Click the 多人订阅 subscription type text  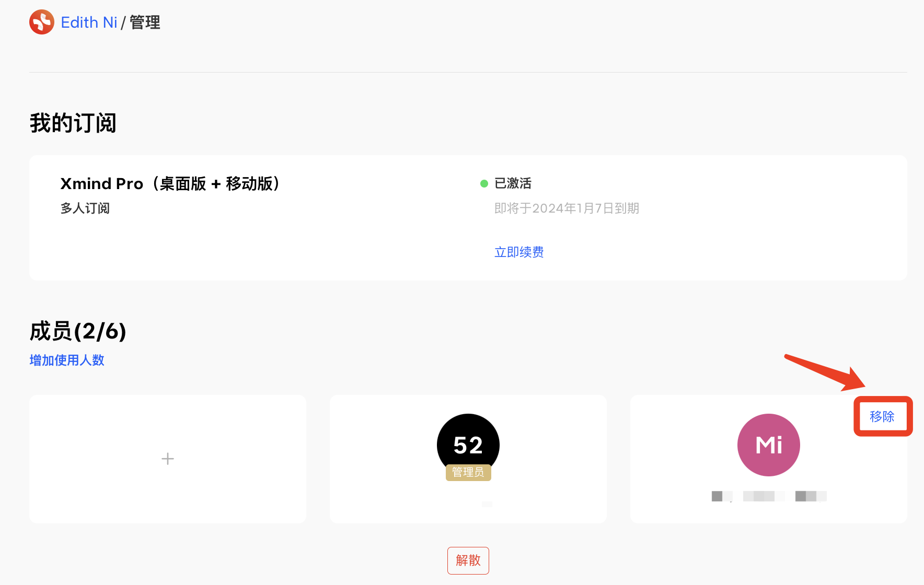pyautogui.click(x=85, y=208)
